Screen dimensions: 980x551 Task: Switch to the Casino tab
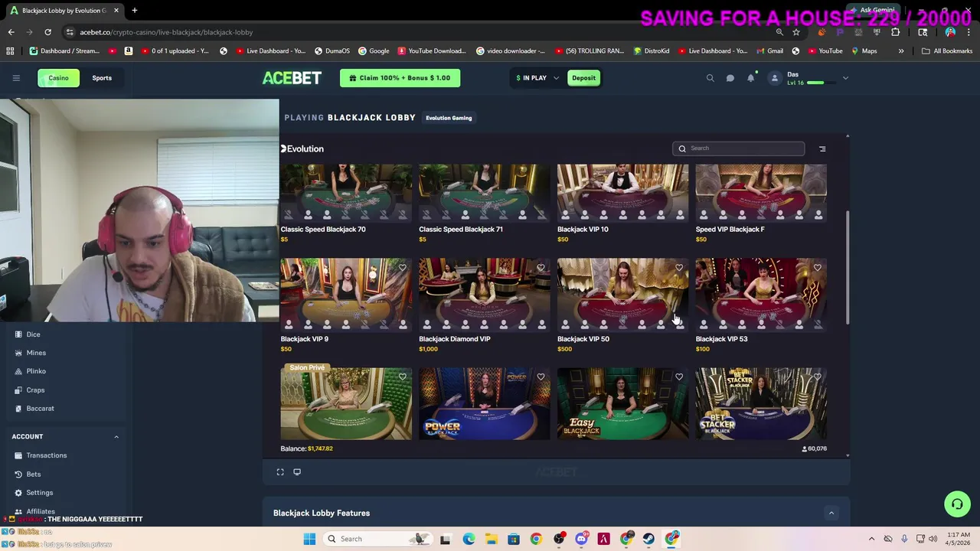click(58, 78)
